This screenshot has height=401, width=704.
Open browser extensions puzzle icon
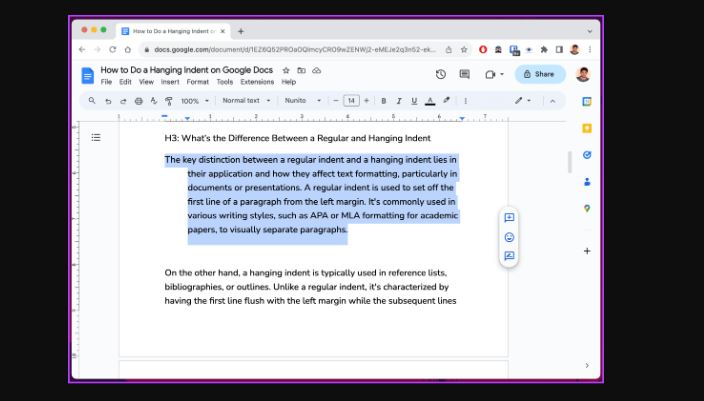point(544,50)
